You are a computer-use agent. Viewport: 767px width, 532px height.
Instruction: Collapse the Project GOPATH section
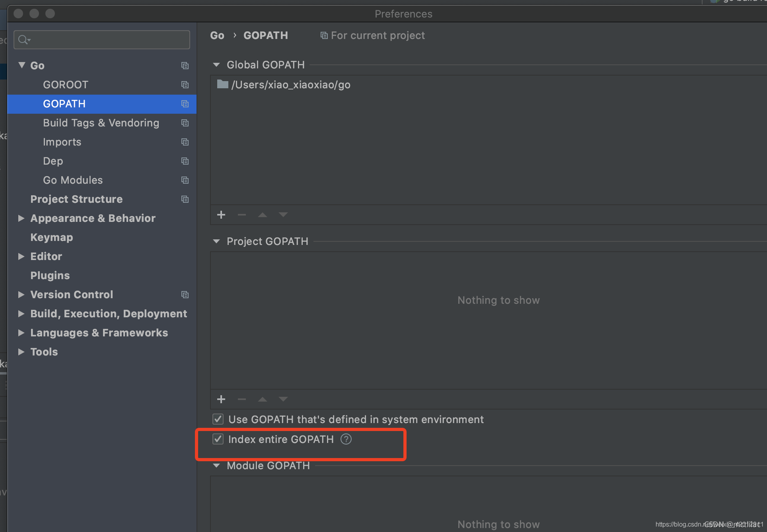(216, 241)
